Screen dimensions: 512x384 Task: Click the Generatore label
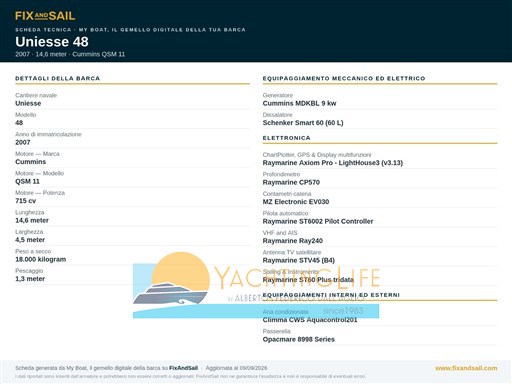[x=278, y=95]
